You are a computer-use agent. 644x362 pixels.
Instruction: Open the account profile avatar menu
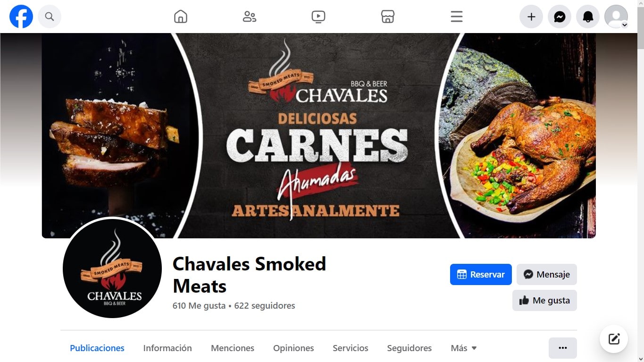click(x=616, y=17)
